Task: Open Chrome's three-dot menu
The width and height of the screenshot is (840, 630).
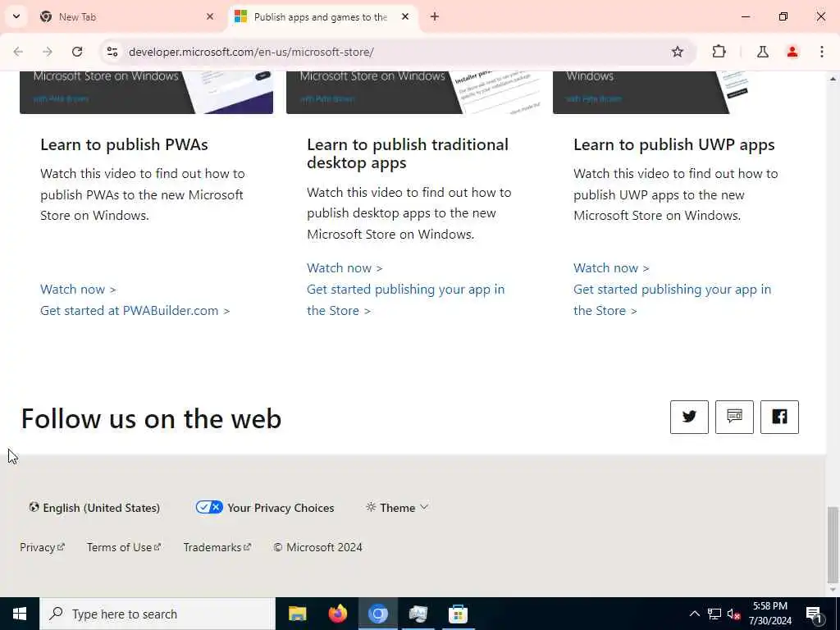Action: pos(822,52)
